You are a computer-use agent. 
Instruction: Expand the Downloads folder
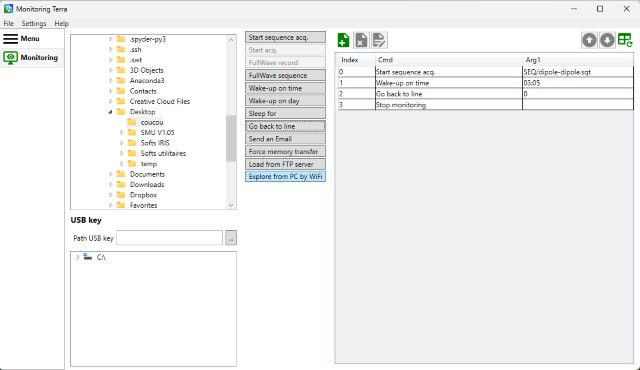pos(111,185)
